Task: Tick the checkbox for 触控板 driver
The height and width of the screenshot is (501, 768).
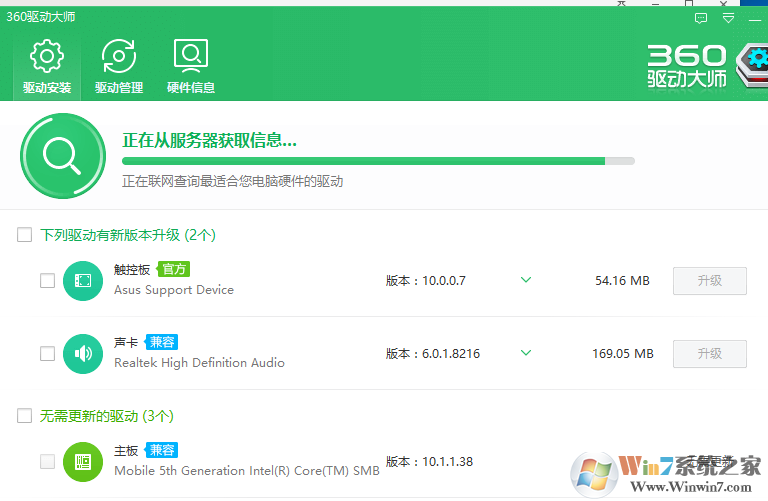Action: (x=47, y=281)
